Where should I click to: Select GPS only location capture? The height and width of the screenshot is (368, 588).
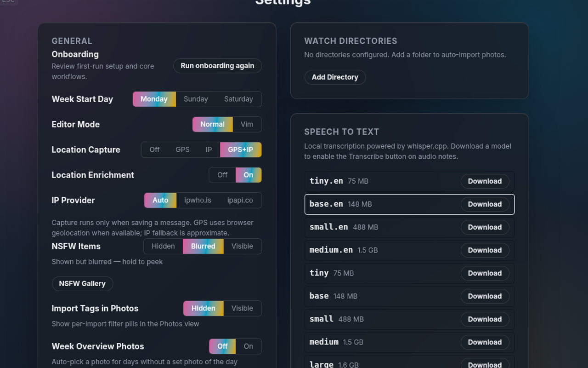(x=182, y=149)
